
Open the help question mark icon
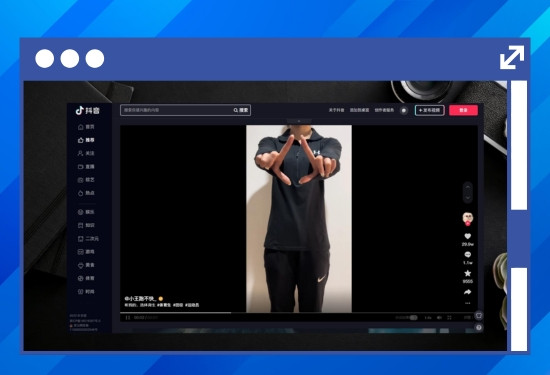[479, 327]
